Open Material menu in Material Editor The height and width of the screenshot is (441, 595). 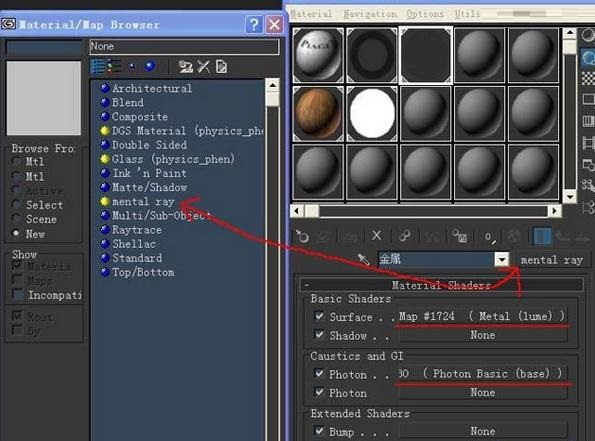(x=311, y=14)
